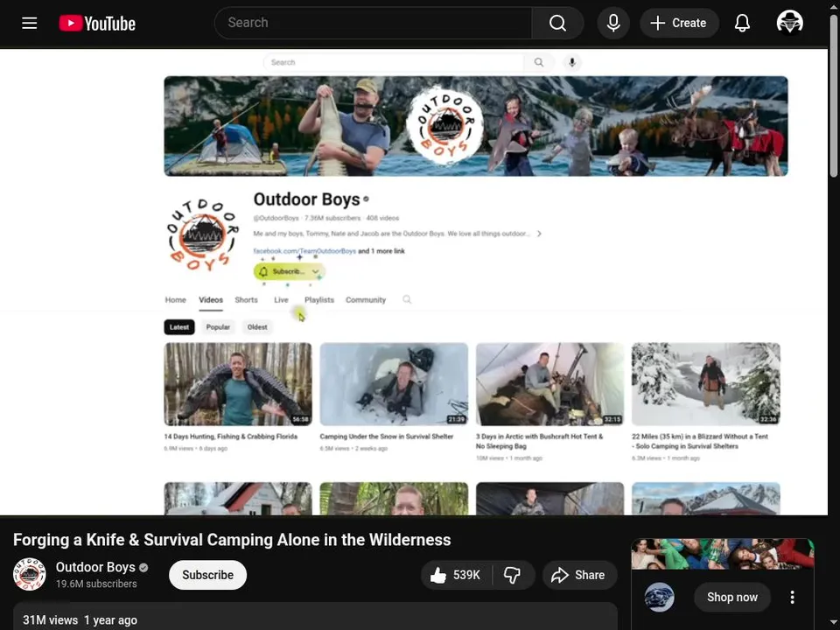Image resolution: width=840 pixels, height=630 pixels.
Task: Click the ad banner image above Shop now
Action: [x=723, y=554]
